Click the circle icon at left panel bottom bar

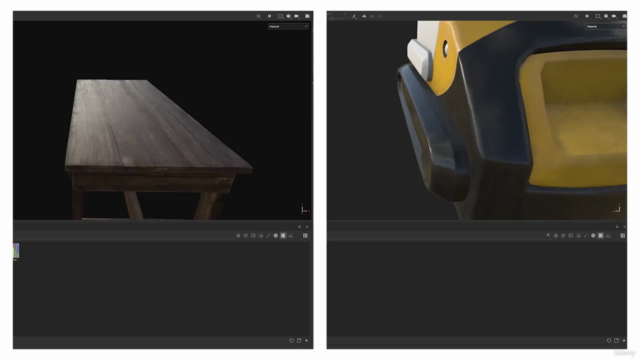click(291, 340)
